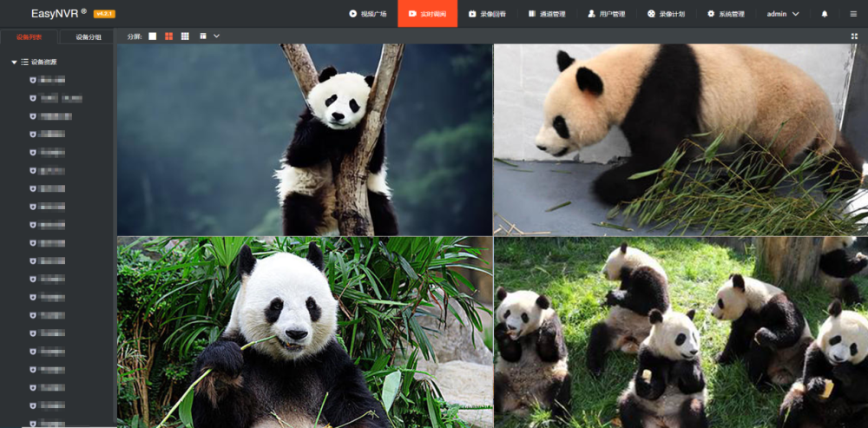Open 通道管理 channel management

coord(547,14)
